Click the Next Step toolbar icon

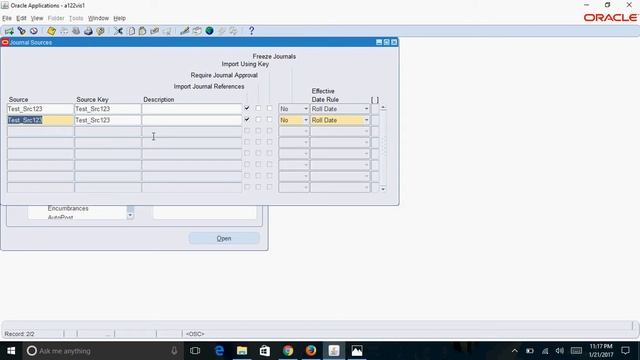pos(64,31)
